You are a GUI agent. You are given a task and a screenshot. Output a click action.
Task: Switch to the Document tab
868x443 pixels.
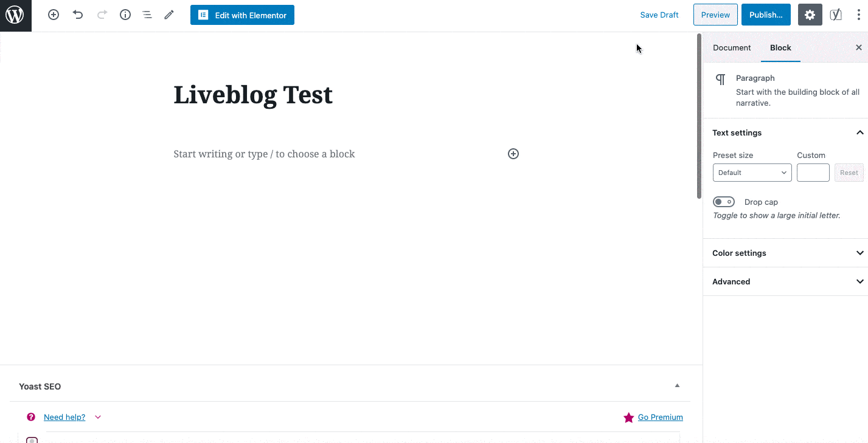[732, 47]
